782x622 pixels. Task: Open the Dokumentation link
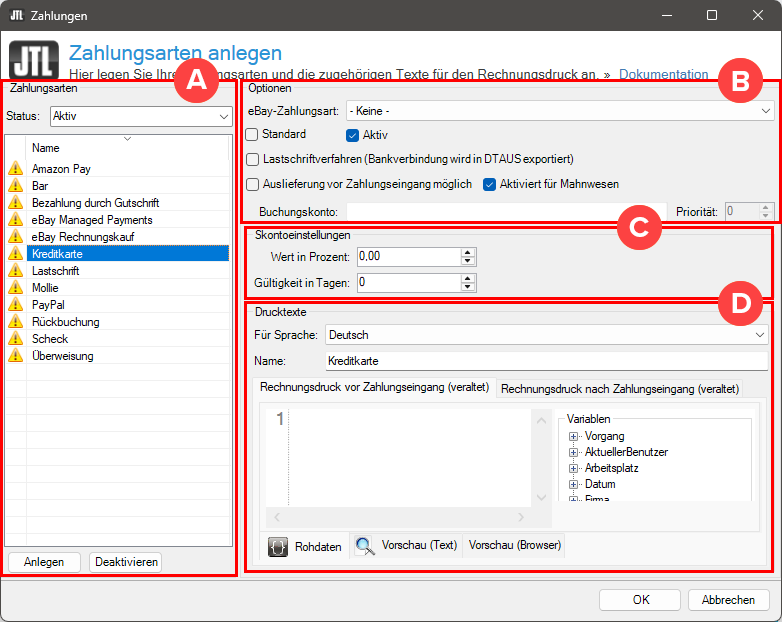coord(663,74)
